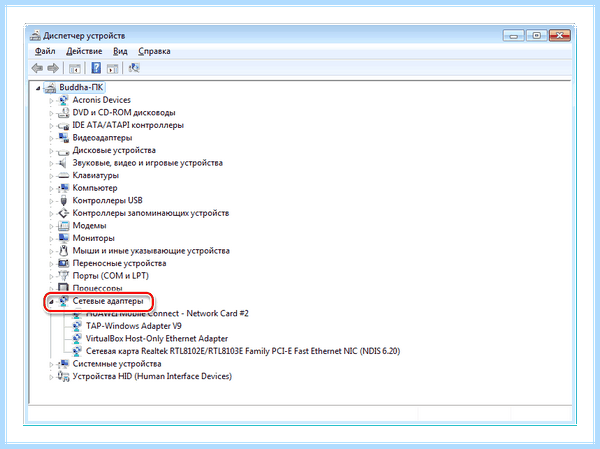The height and width of the screenshot is (449, 600).
Task: Click the Звуковые, видео и игровые speaker icon
Action: click(x=62, y=163)
